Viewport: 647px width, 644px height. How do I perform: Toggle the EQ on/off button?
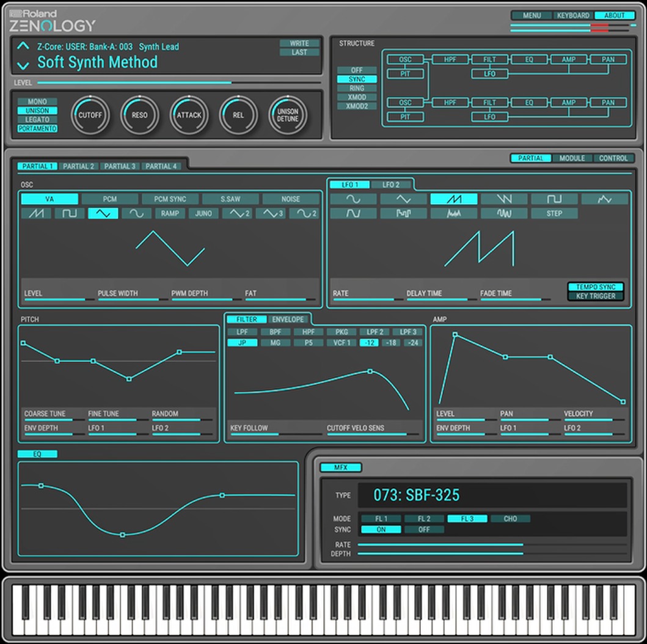pyautogui.click(x=37, y=454)
